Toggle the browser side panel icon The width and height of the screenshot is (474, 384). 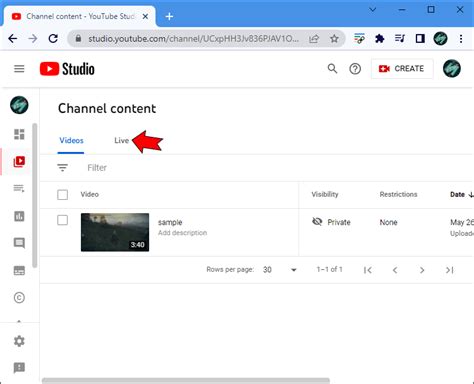[x=420, y=39]
